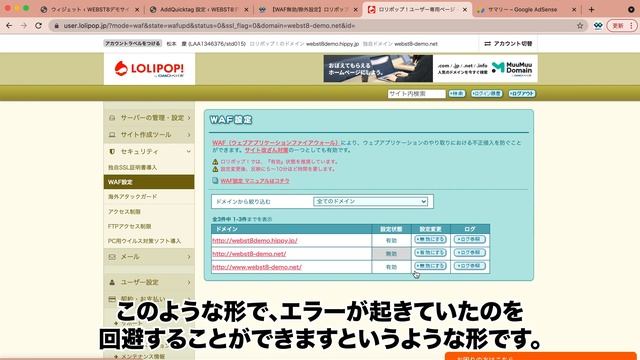
Task: Disable WAF for webst8demo.hippy.jp
Action: (430, 239)
